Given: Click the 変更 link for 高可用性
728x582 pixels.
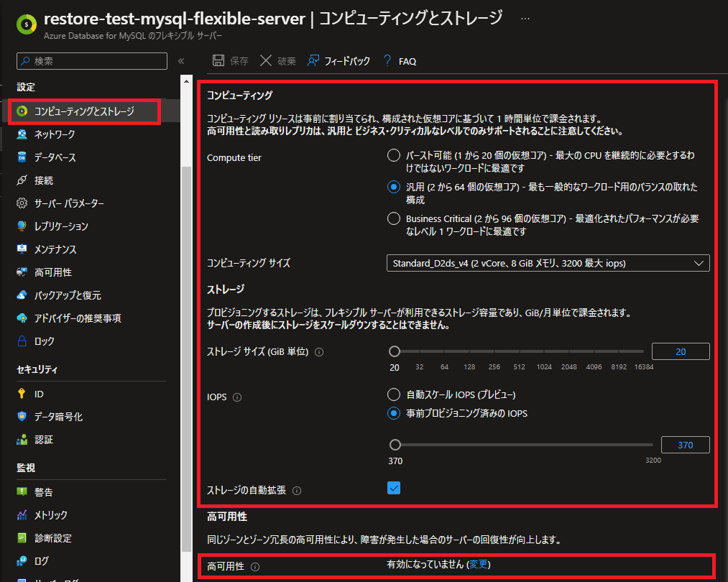Looking at the screenshot, I should click(478, 564).
